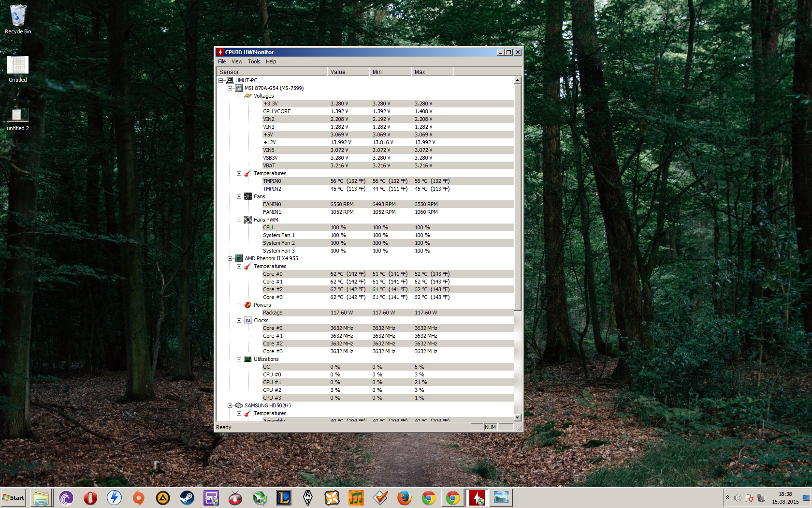The width and height of the screenshot is (812, 508).
Task: Launch Opera browser from the taskbar
Action: click(x=90, y=497)
